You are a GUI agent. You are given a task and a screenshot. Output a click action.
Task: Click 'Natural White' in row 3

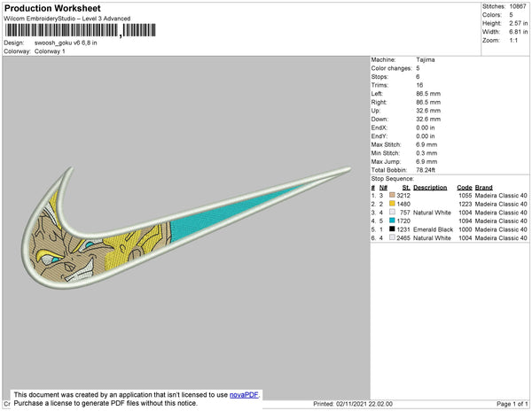point(432,213)
